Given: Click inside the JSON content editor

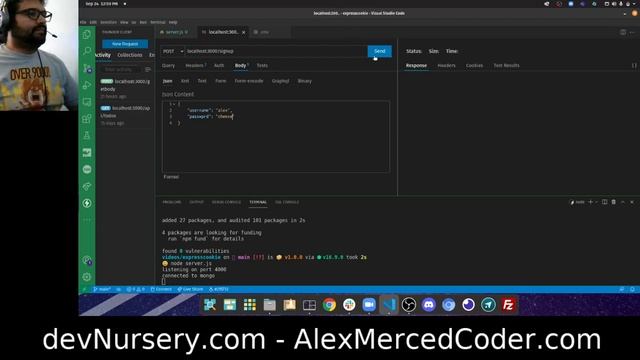Looking at the screenshot, I should pyautogui.click(x=276, y=136).
